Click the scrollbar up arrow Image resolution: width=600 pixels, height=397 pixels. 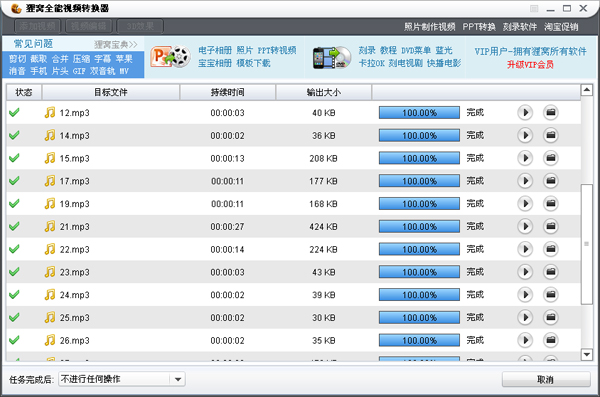[587, 90]
